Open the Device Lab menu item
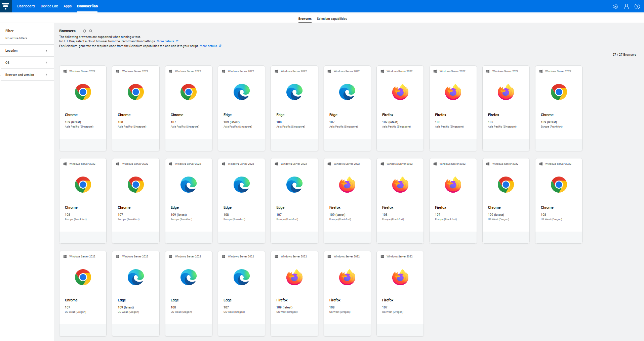 pyautogui.click(x=49, y=6)
